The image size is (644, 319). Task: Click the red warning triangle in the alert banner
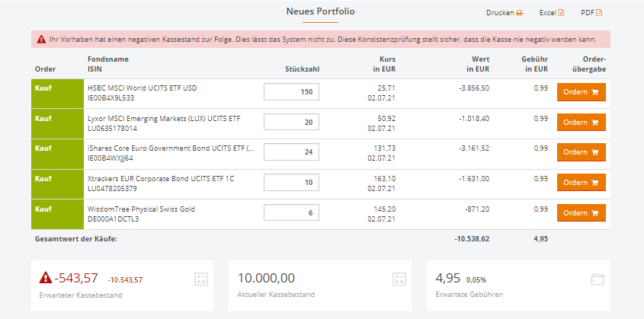pyautogui.click(x=41, y=40)
